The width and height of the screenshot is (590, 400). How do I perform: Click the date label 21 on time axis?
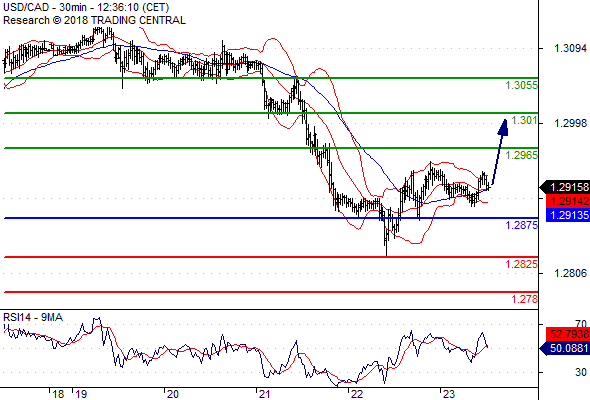(x=265, y=394)
